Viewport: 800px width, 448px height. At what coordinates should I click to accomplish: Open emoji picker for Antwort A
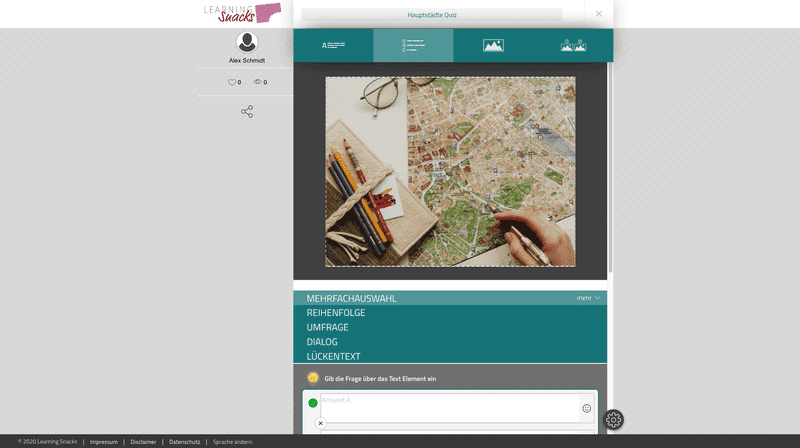(587, 408)
